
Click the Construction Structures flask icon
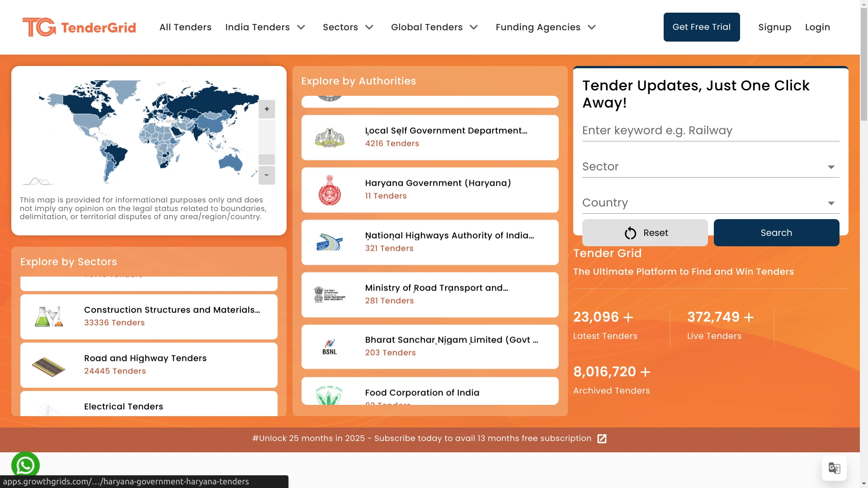(49, 317)
